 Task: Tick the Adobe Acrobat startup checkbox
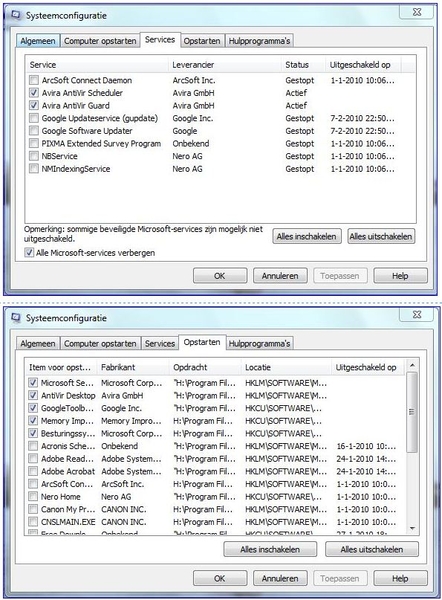coord(33,471)
